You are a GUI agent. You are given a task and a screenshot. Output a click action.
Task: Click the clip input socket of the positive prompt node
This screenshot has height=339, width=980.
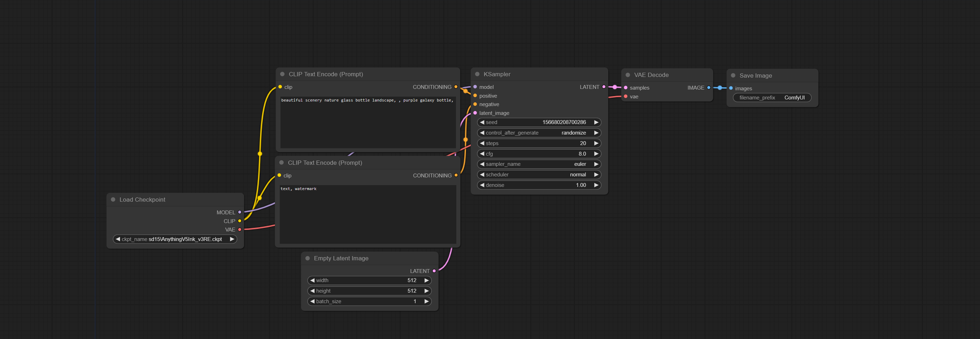click(x=280, y=87)
